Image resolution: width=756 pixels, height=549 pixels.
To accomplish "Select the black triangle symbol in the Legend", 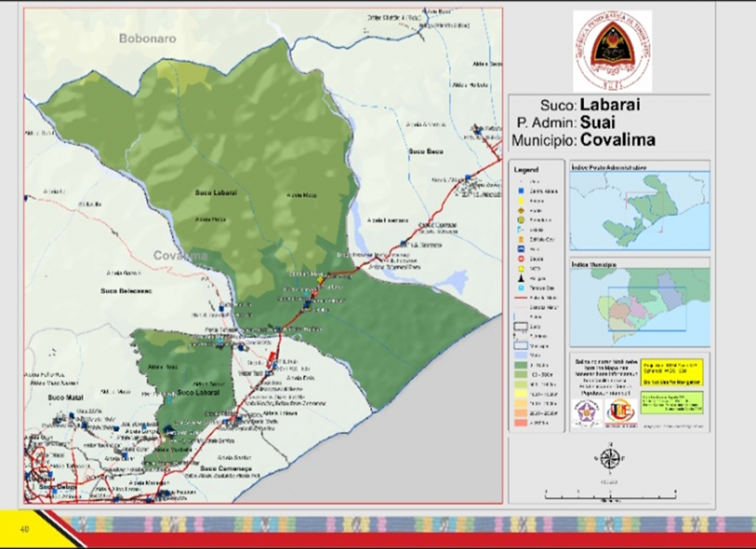I will (x=521, y=279).
